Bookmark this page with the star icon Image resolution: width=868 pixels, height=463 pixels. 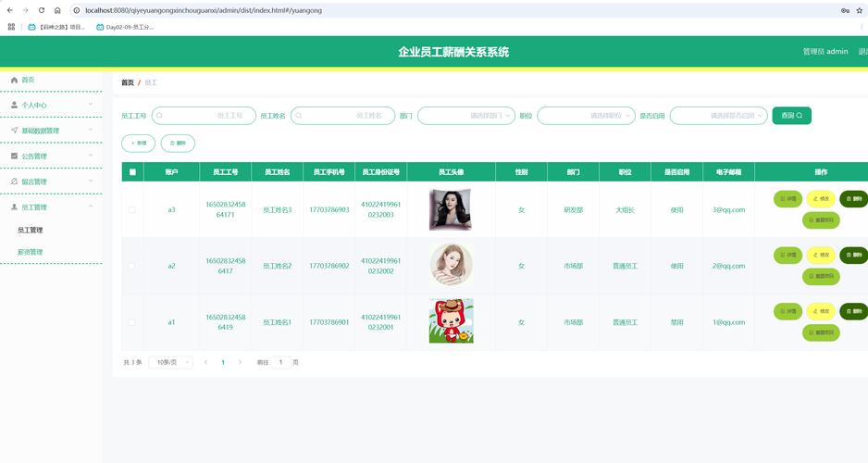(x=860, y=10)
